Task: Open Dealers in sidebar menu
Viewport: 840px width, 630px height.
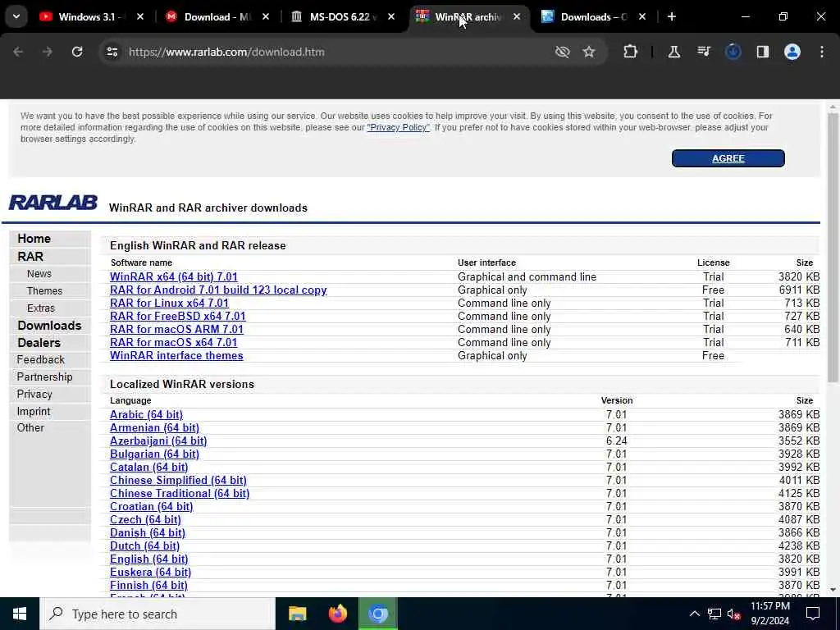Action: coord(39,343)
